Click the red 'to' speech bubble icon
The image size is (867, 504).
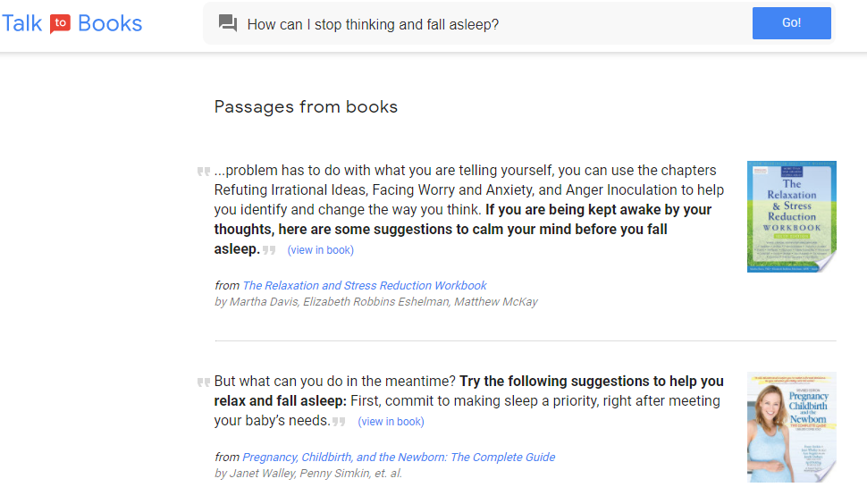pyautogui.click(x=60, y=24)
